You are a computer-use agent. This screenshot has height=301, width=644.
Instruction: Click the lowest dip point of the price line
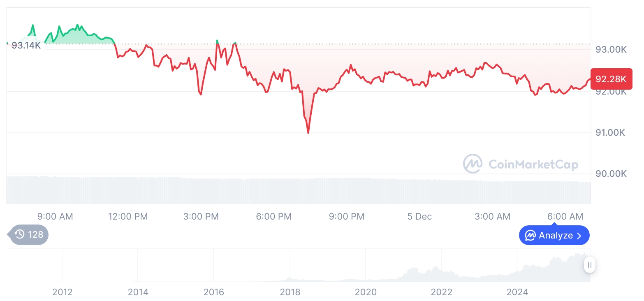pos(308,132)
